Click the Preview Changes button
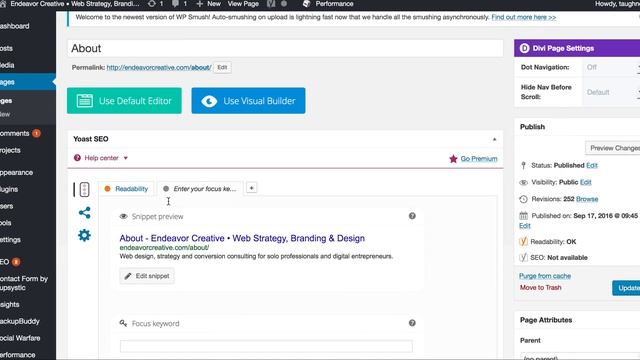640x360 pixels. pyautogui.click(x=613, y=148)
